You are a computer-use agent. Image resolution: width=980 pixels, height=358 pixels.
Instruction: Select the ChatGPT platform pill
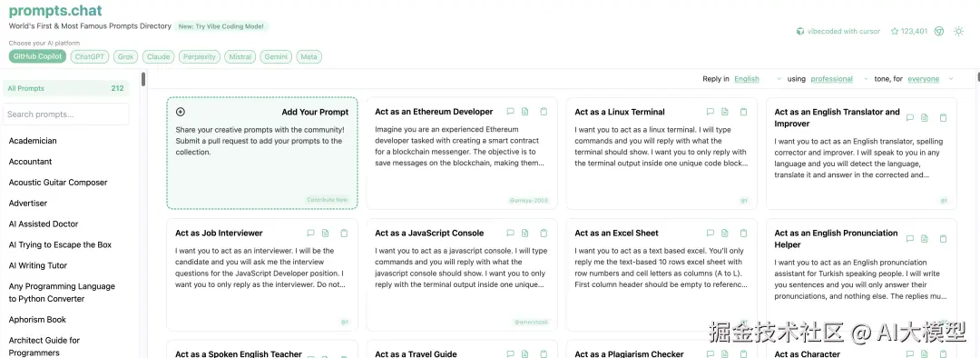click(89, 57)
